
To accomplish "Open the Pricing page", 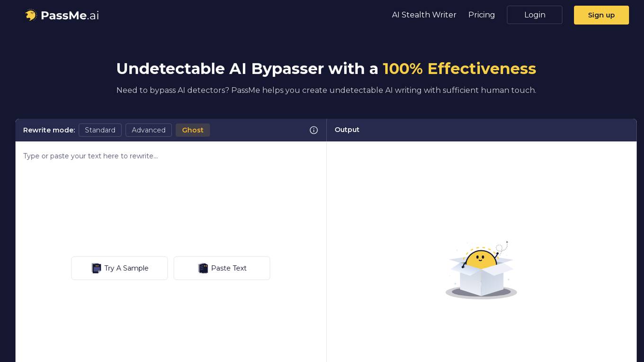I will pos(482,15).
